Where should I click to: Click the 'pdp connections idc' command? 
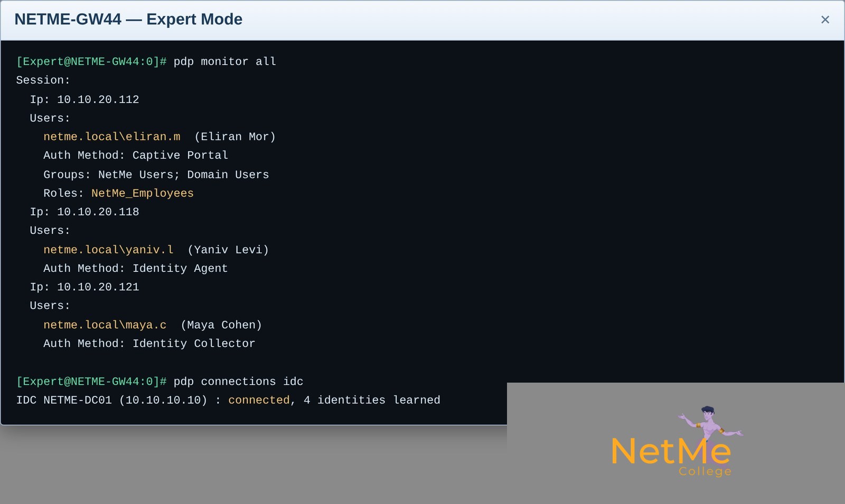(239, 381)
